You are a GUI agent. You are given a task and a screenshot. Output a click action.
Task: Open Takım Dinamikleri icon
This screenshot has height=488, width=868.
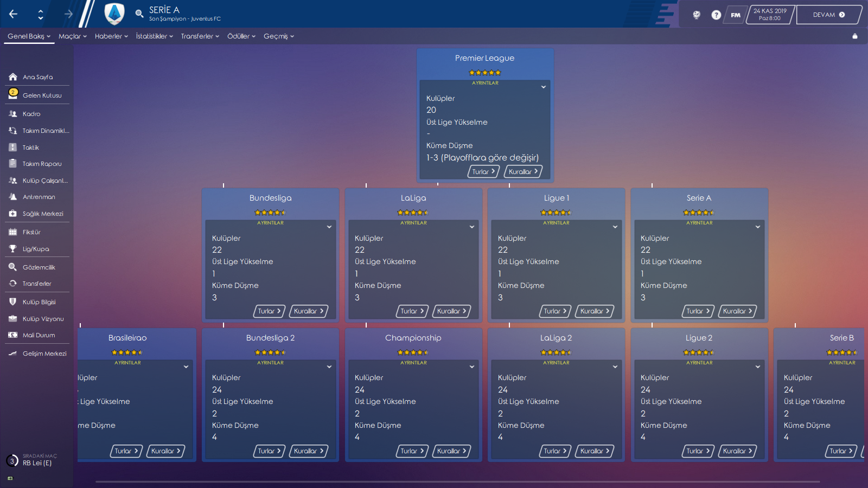coord(13,131)
